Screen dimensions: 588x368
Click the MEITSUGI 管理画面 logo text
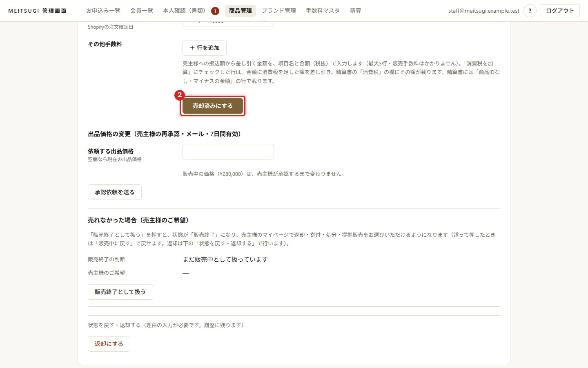click(x=38, y=11)
